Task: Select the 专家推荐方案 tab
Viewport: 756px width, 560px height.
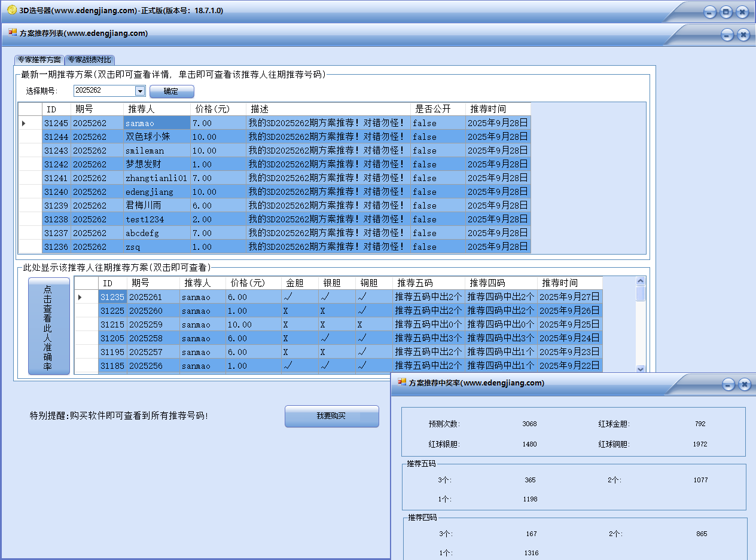Action: (39, 60)
